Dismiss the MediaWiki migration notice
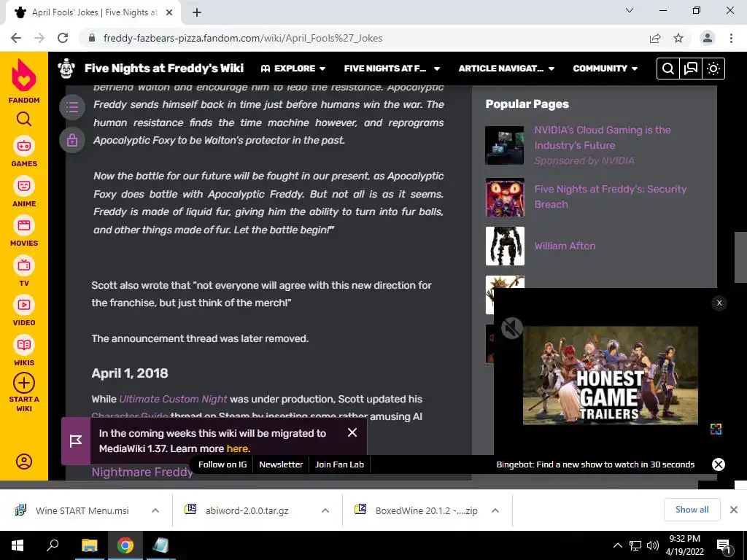The width and height of the screenshot is (747, 560). click(352, 432)
